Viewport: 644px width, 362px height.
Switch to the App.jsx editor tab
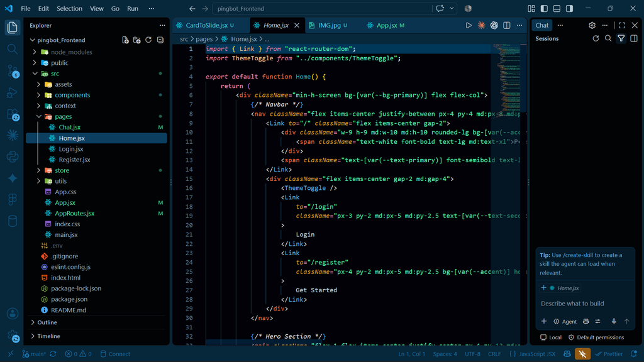387,25
